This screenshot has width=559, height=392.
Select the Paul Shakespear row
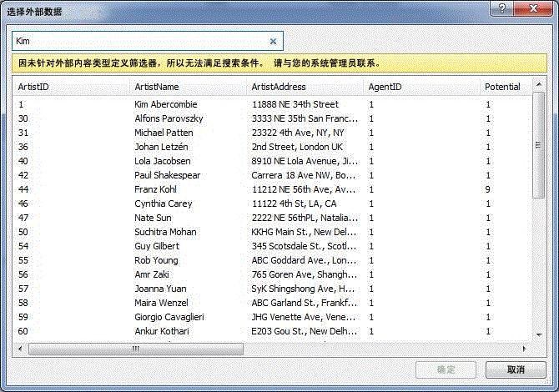click(x=273, y=175)
